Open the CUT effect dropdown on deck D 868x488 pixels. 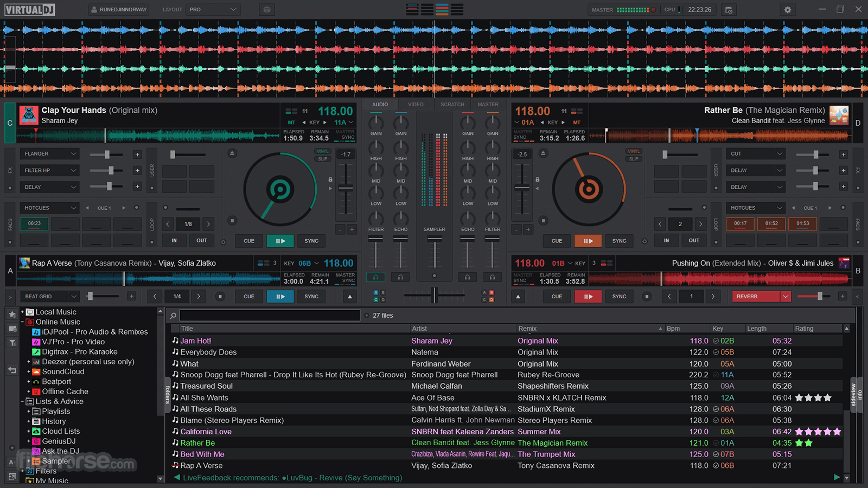(x=756, y=154)
